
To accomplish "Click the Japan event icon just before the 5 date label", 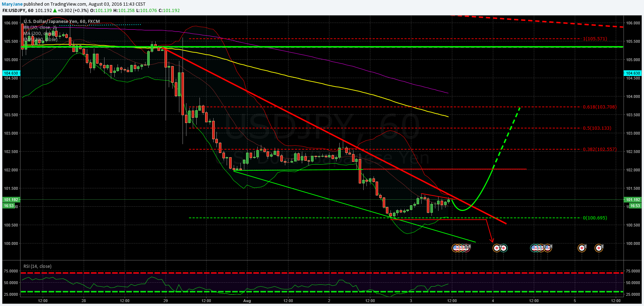I will 582,248.
